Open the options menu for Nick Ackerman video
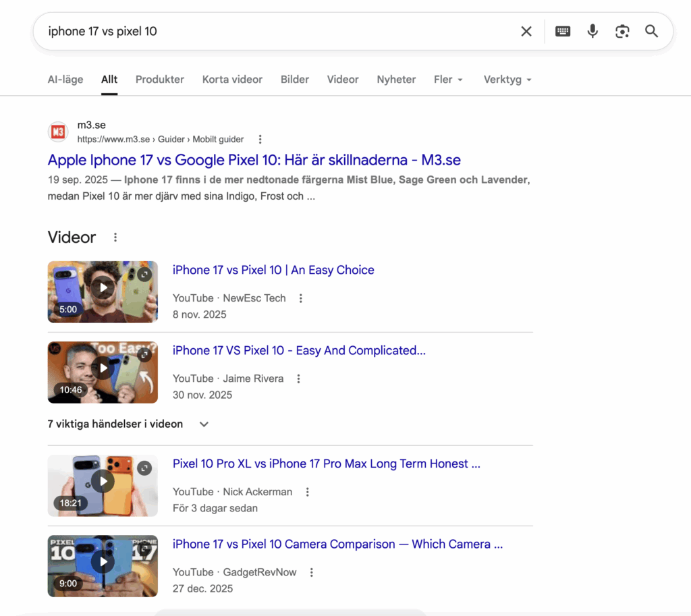Image resolution: width=691 pixels, height=616 pixels. (307, 492)
